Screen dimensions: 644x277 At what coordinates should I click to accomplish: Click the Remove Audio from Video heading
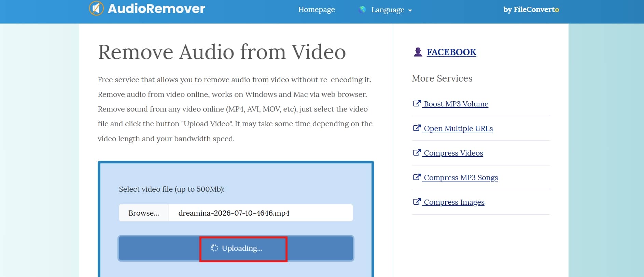[x=222, y=52]
